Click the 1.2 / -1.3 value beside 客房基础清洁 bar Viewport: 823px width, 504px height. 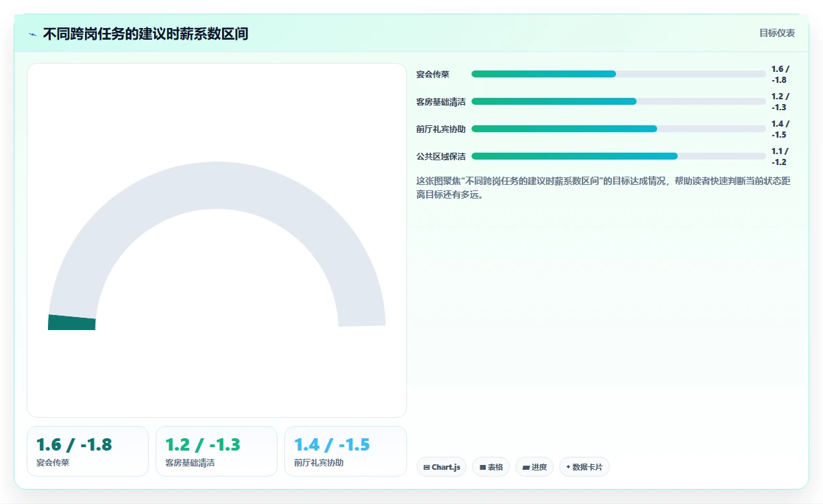pyautogui.click(x=781, y=101)
